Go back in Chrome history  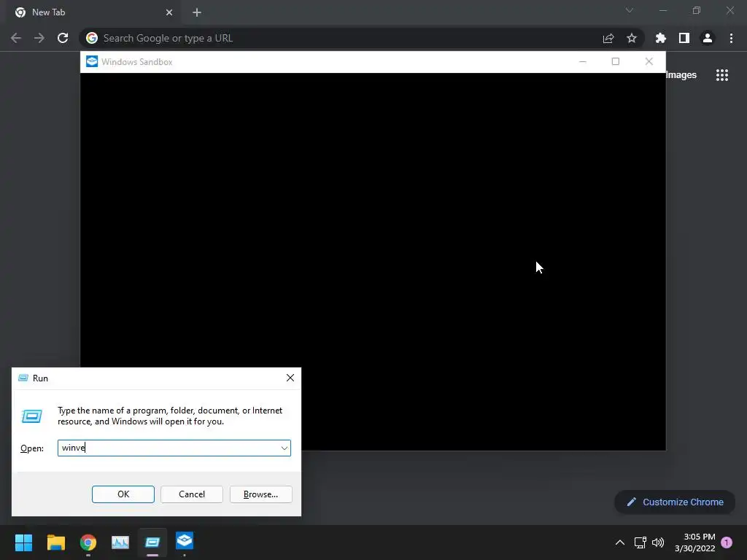pos(16,38)
